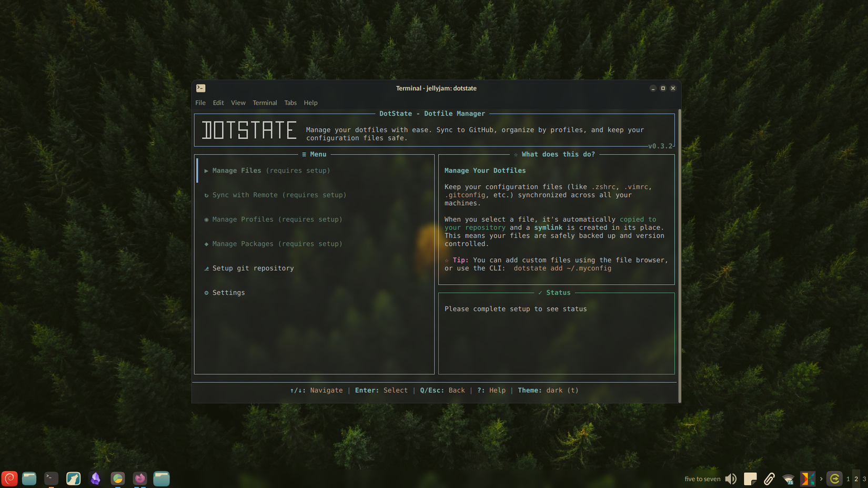Open the paperclip clipboard tray icon
868x488 pixels.
pyautogui.click(x=769, y=479)
